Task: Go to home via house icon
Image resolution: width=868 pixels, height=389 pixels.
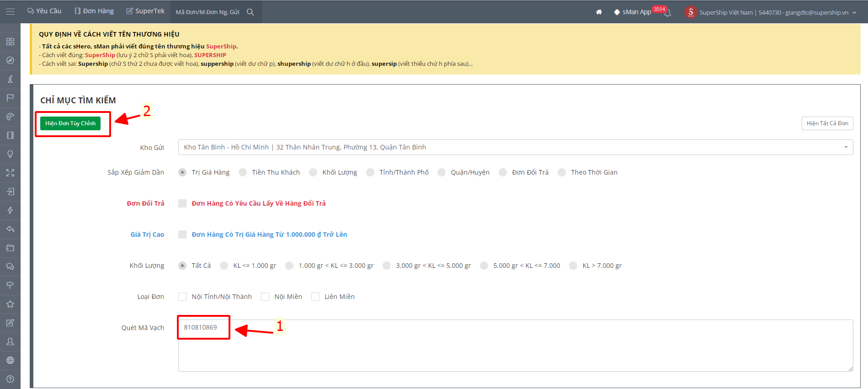Action: click(x=599, y=12)
